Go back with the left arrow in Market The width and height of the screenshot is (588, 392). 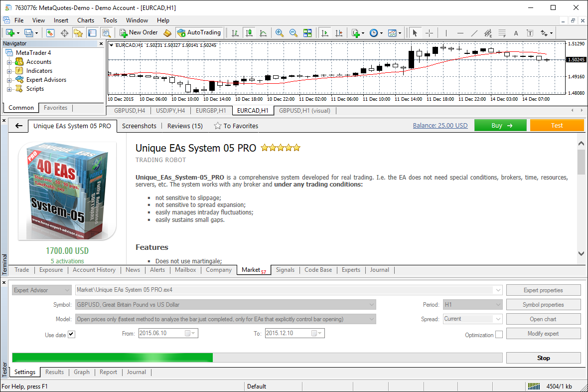[x=19, y=126]
